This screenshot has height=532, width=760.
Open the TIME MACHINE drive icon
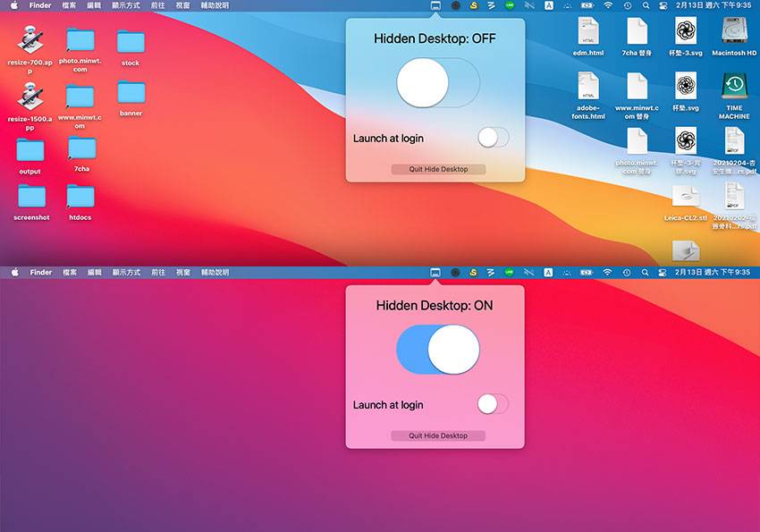click(x=734, y=86)
